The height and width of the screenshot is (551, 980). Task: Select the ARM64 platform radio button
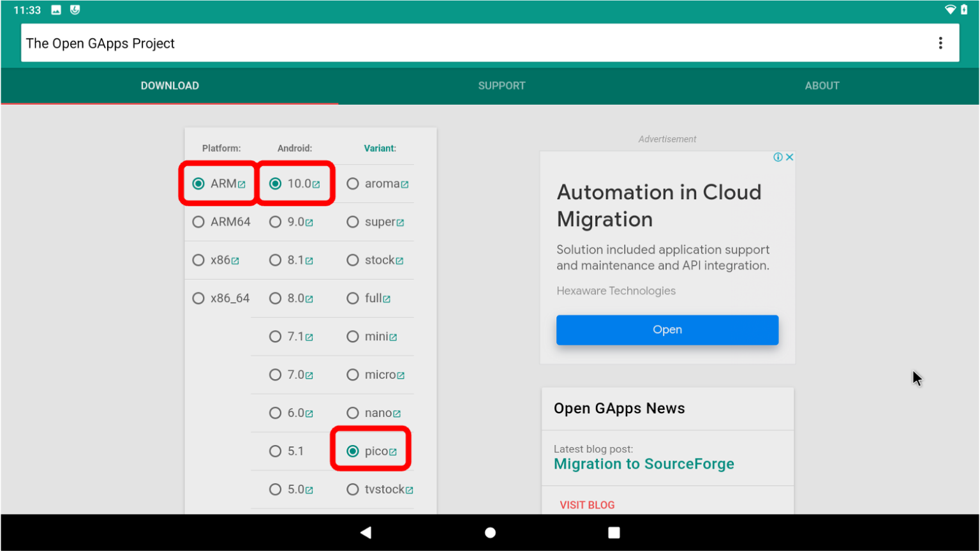click(198, 222)
